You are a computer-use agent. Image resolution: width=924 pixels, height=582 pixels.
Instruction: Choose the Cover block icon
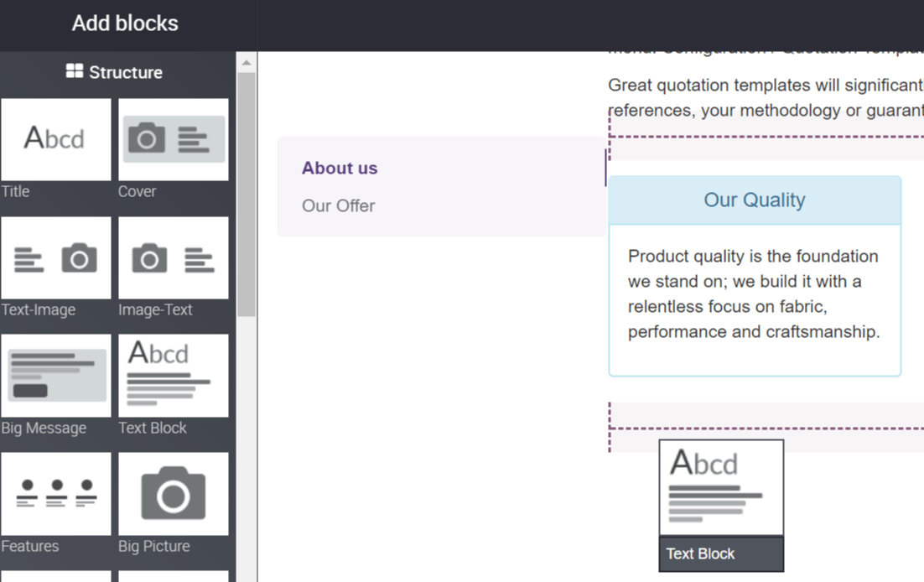[x=174, y=139]
